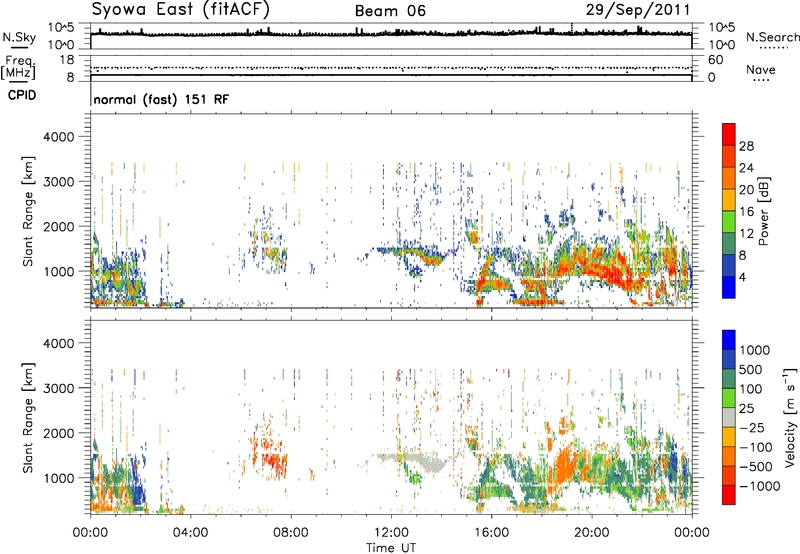This screenshot has height=554, width=800.
Task: Click the first '00:00' label starting the time axis
Action: [90, 533]
